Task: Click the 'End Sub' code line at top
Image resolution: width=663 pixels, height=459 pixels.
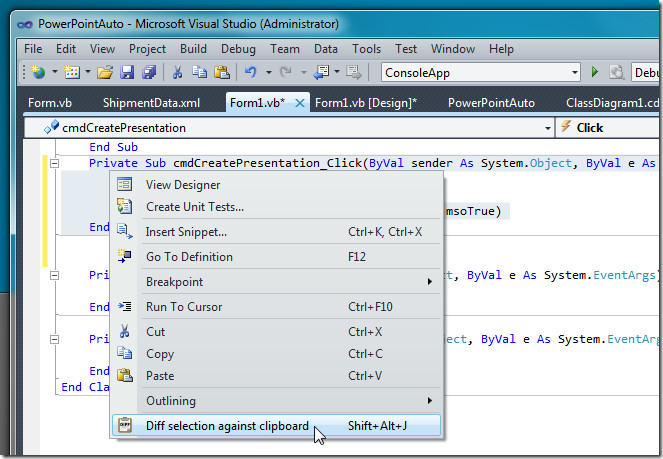Action: coord(113,147)
